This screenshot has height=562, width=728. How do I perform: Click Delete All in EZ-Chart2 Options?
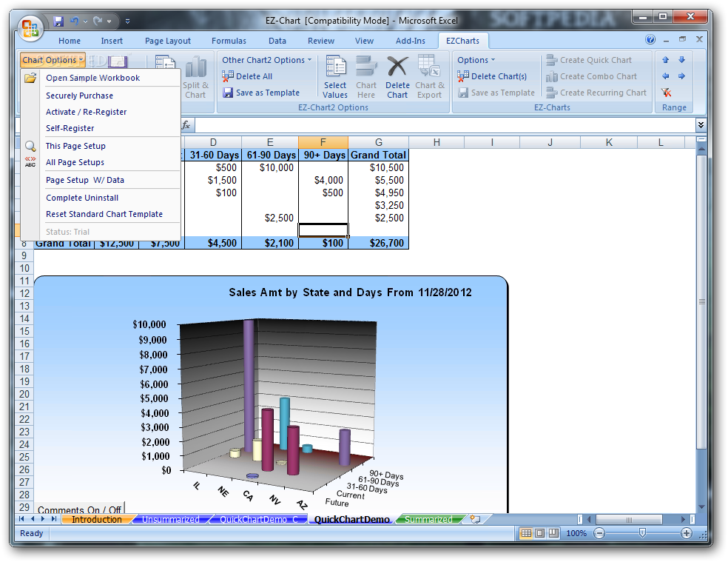pyautogui.click(x=247, y=76)
